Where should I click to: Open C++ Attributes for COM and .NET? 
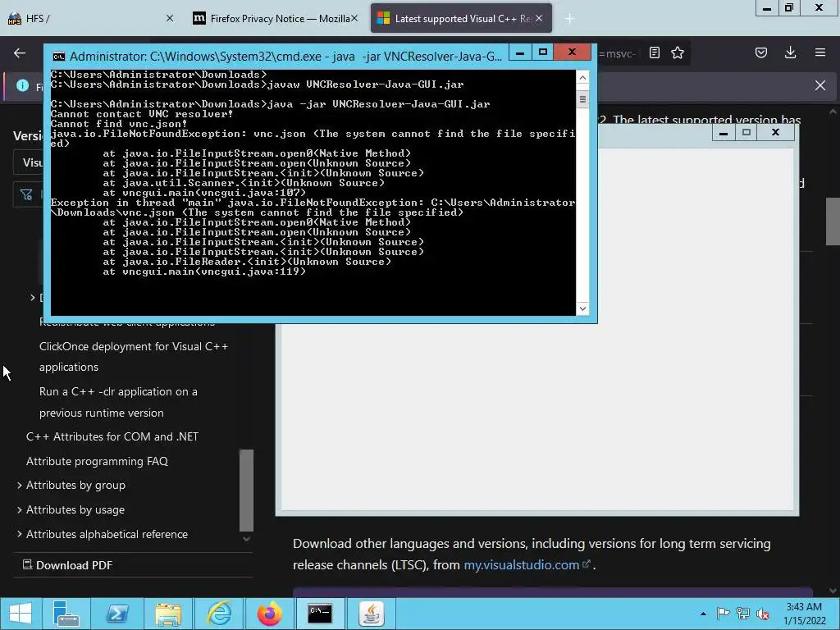[x=112, y=436]
